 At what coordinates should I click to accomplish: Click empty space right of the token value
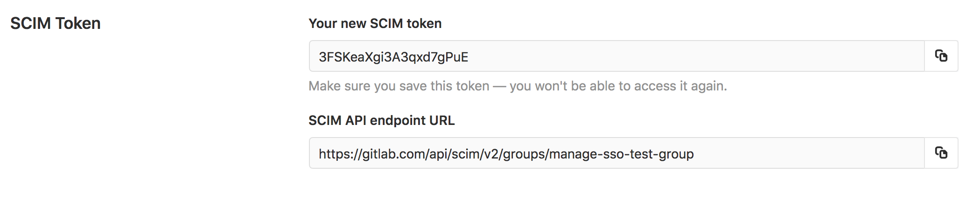[700, 57]
